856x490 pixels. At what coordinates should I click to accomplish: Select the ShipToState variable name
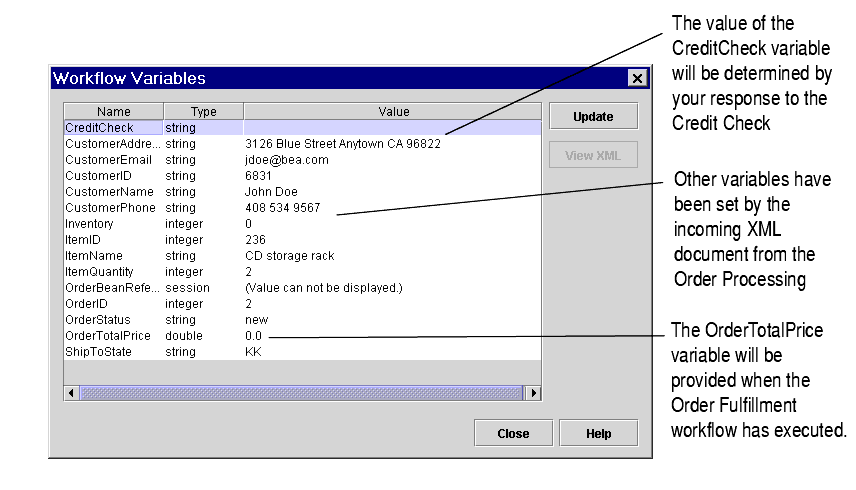[98, 351]
